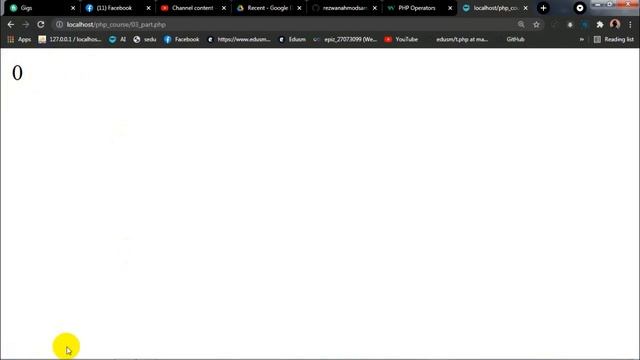Open the Extensions puzzle piece menu
The image size is (640, 360).
[x=600, y=24]
